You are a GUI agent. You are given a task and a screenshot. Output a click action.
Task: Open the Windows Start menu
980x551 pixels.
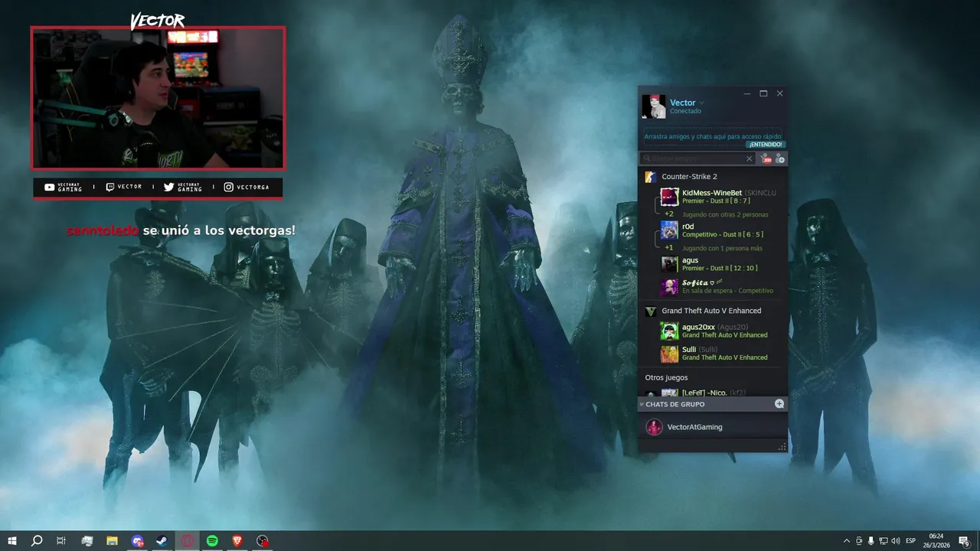[12, 541]
